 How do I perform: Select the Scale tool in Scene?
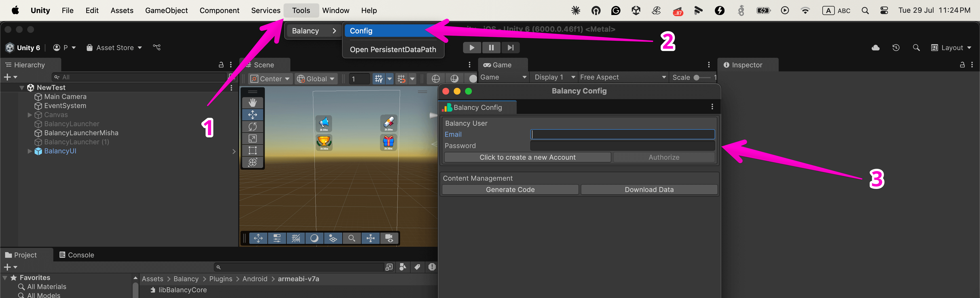pyautogui.click(x=253, y=139)
